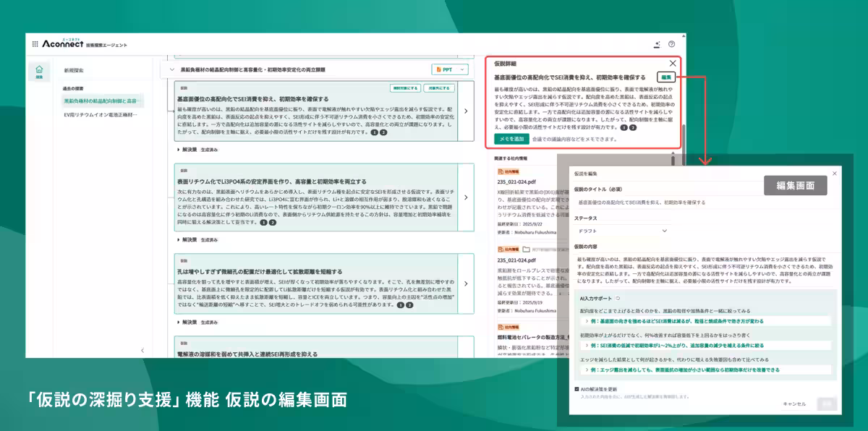
Task: Open details arrow of 基底面優位 hypothesis card
Action: (x=466, y=111)
